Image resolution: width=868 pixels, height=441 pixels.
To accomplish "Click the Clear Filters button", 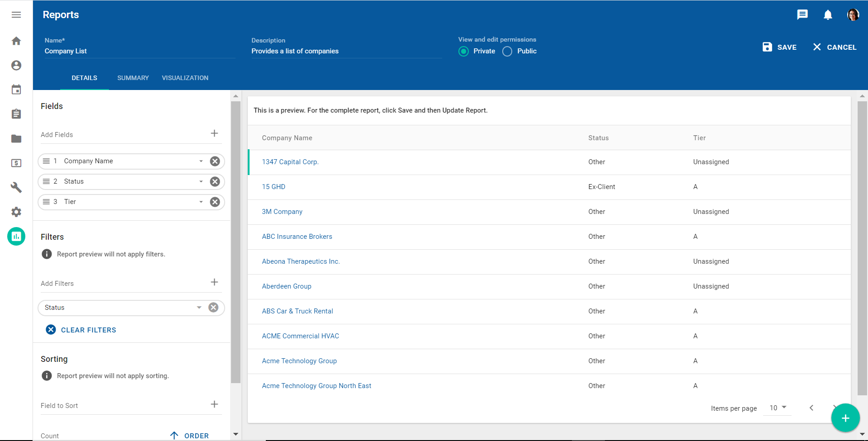I will point(81,330).
